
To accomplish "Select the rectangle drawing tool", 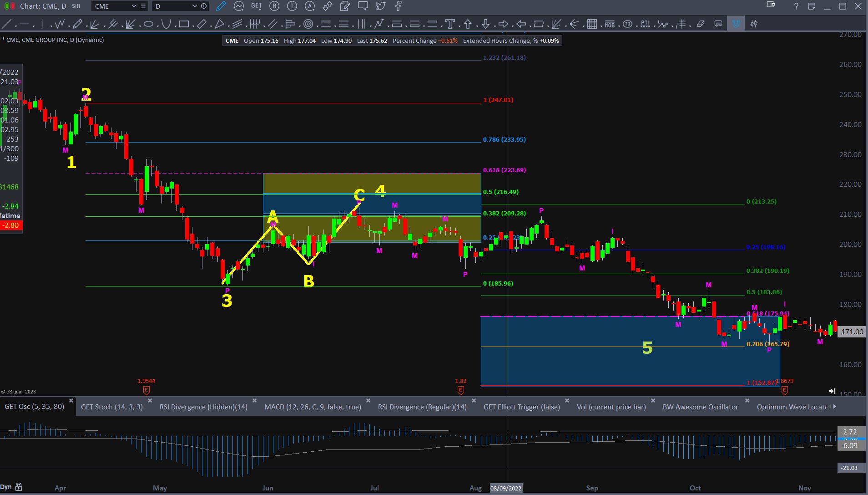I will pyautogui.click(x=184, y=24).
